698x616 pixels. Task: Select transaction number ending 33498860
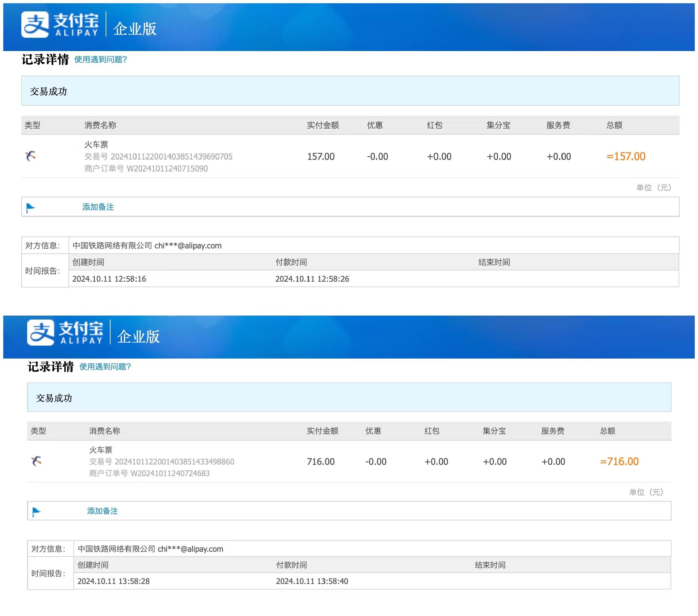coord(174,461)
